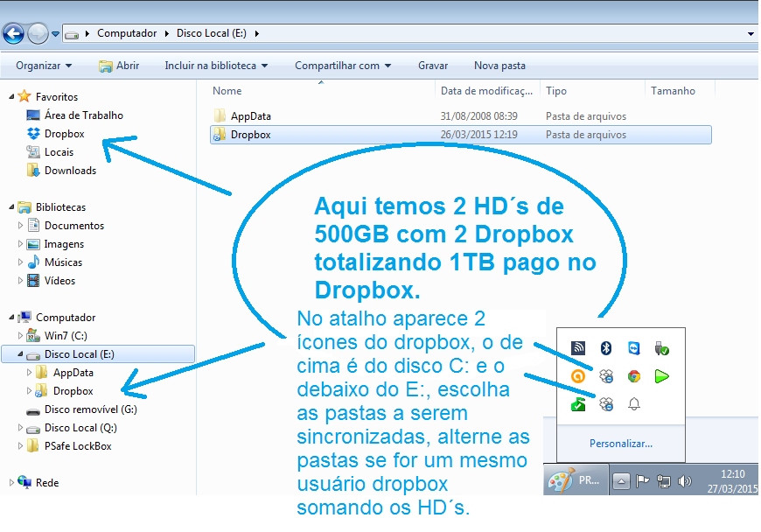Click the Personalizar link in the tray popup
The height and width of the screenshot is (532, 761).
(x=621, y=443)
